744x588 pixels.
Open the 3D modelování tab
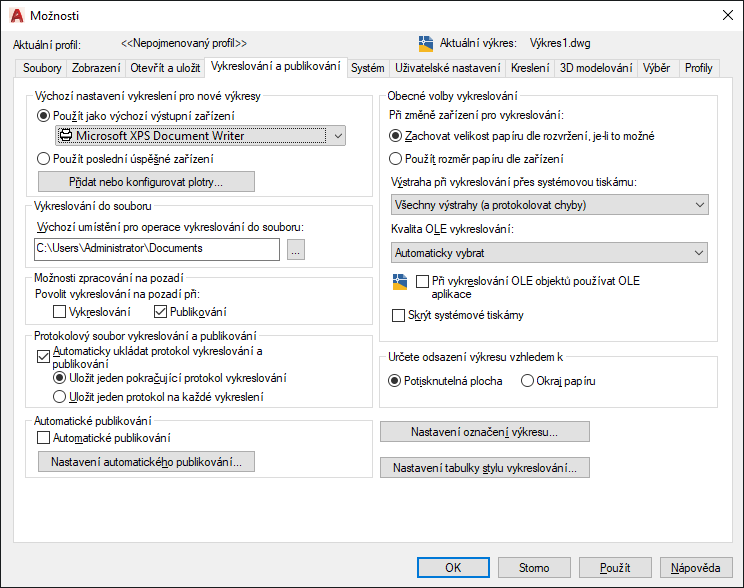click(x=596, y=68)
